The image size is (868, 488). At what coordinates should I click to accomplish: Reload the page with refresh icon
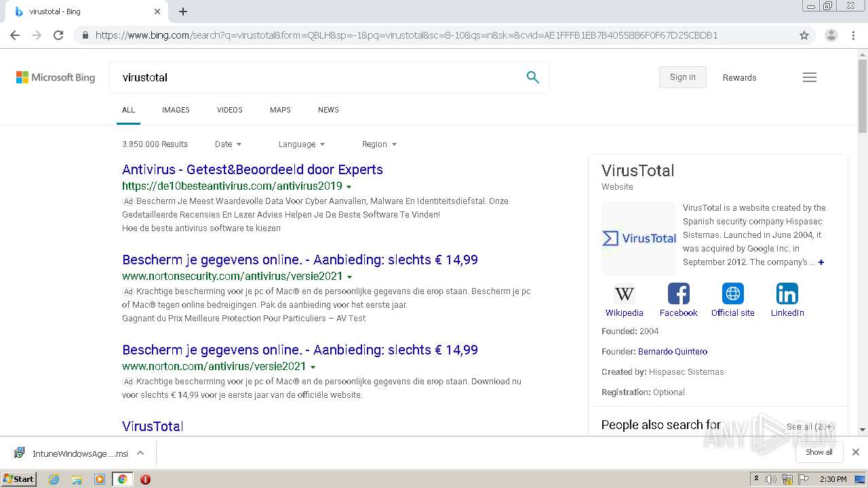58,35
